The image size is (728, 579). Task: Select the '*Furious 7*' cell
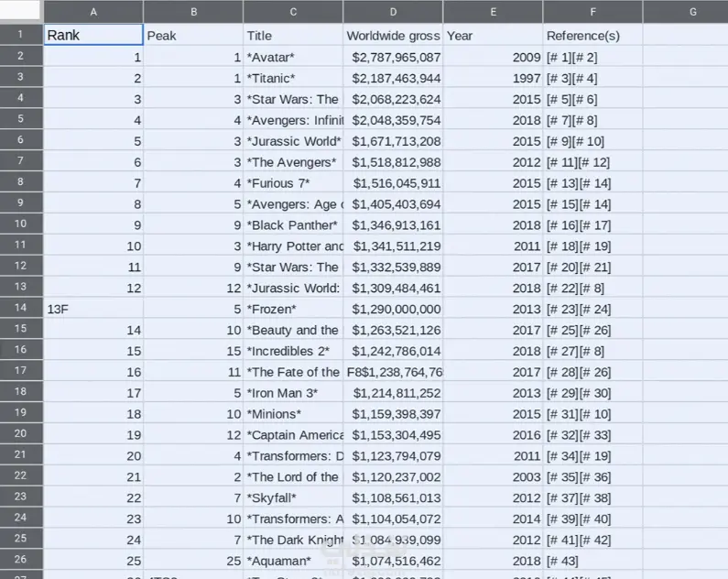pos(293,182)
